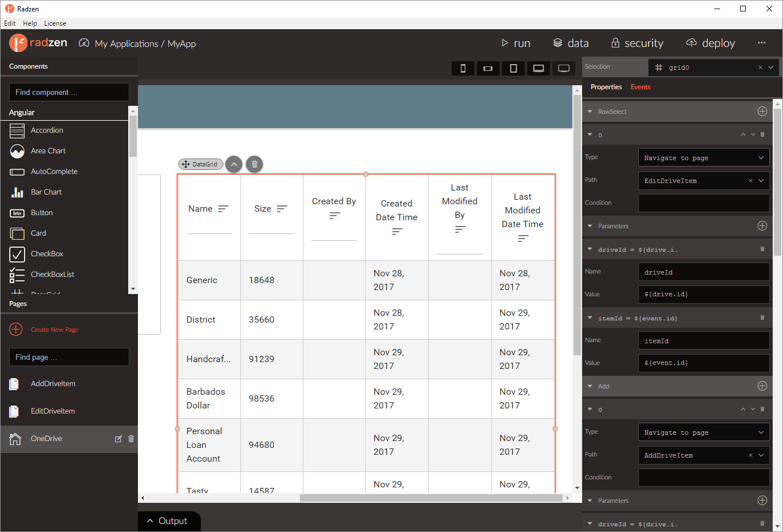Screen dimensions: 783x532
Task: Click the Find page search field
Action: pyautogui.click(x=69, y=357)
